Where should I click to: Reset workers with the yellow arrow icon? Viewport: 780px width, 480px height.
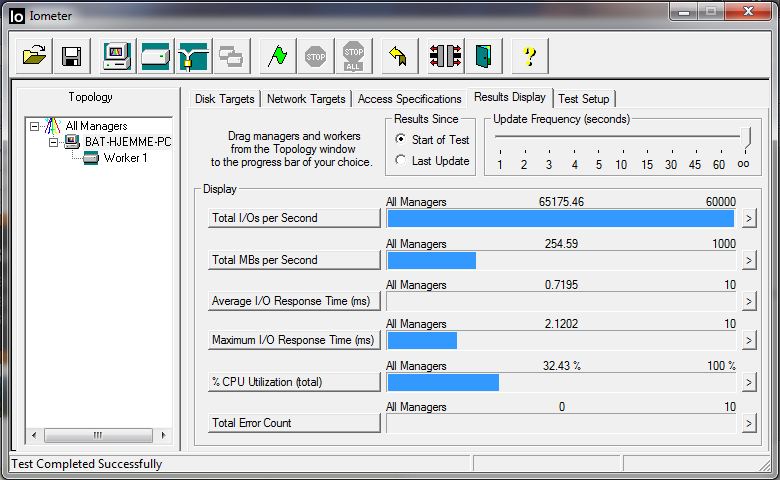(x=399, y=56)
